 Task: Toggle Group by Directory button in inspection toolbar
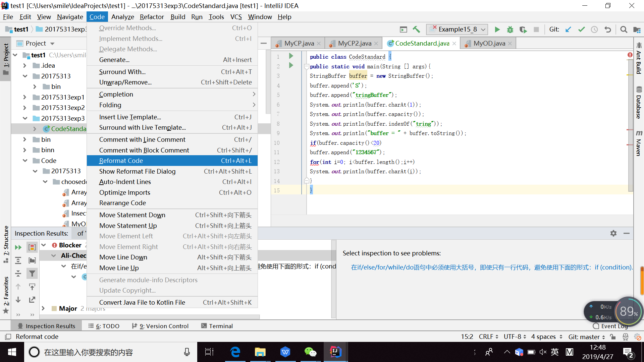click(32, 260)
